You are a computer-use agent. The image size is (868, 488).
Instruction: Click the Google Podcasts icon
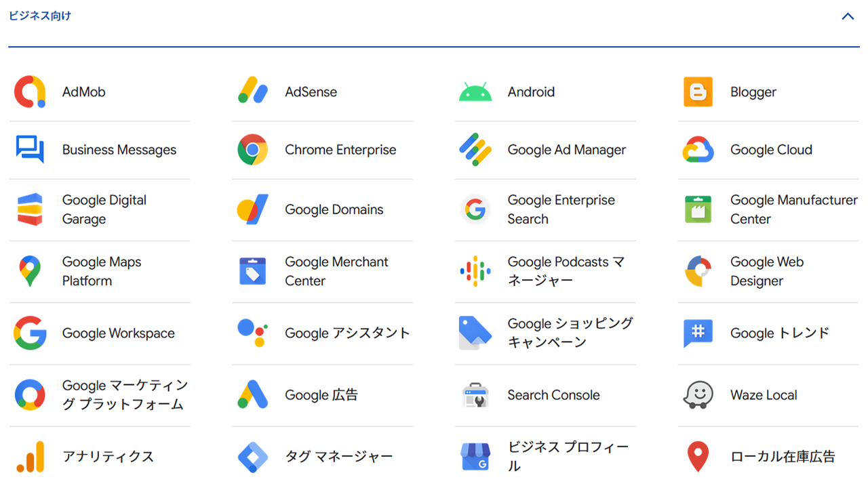coord(475,271)
